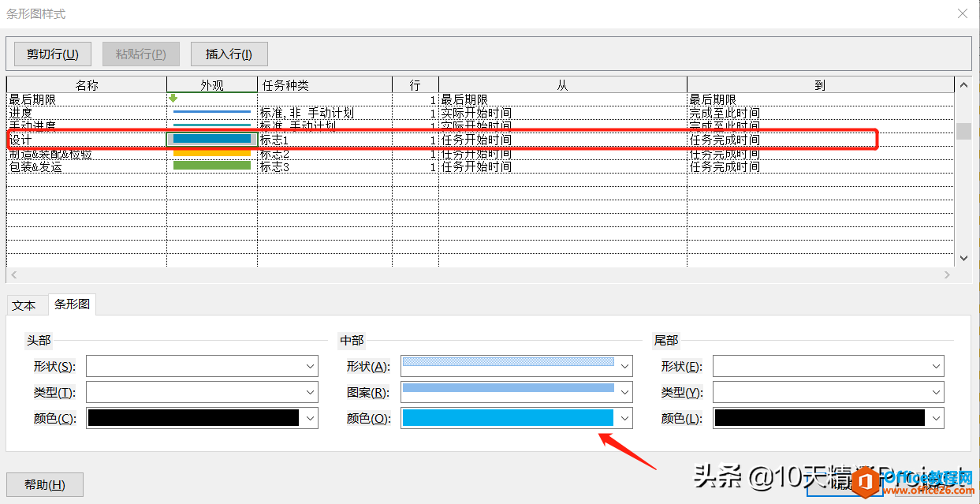The image size is (980, 504).
Task: Click the green deadline arrow icon for 最后期限
Action: tap(173, 98)
